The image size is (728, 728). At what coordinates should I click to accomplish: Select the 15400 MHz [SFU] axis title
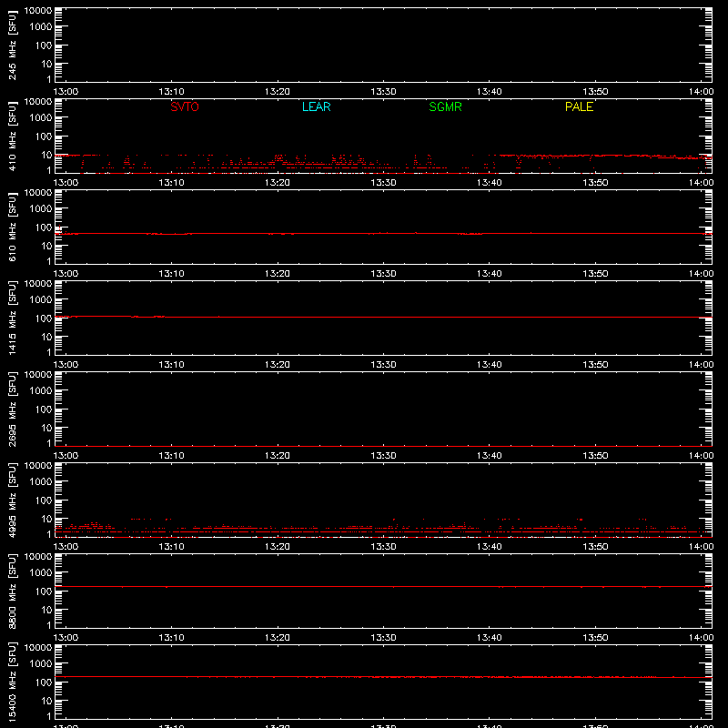(12, 682)
